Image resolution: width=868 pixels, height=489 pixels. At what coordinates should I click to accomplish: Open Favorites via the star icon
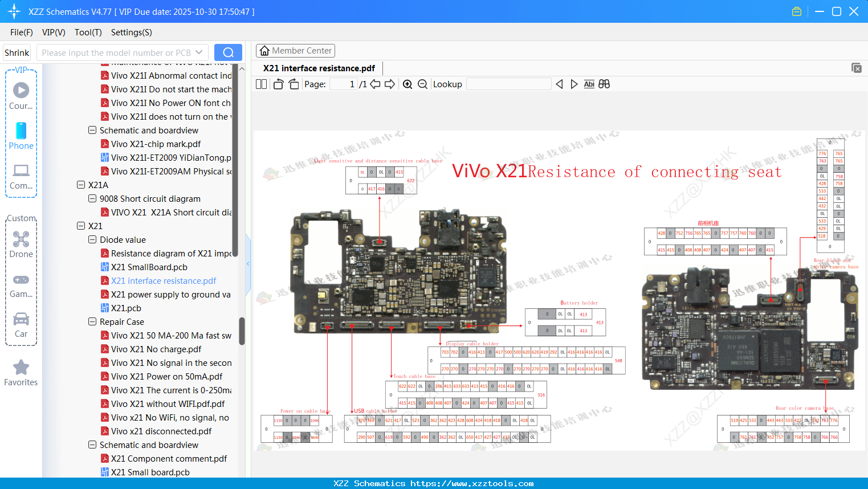pos(21,367)
